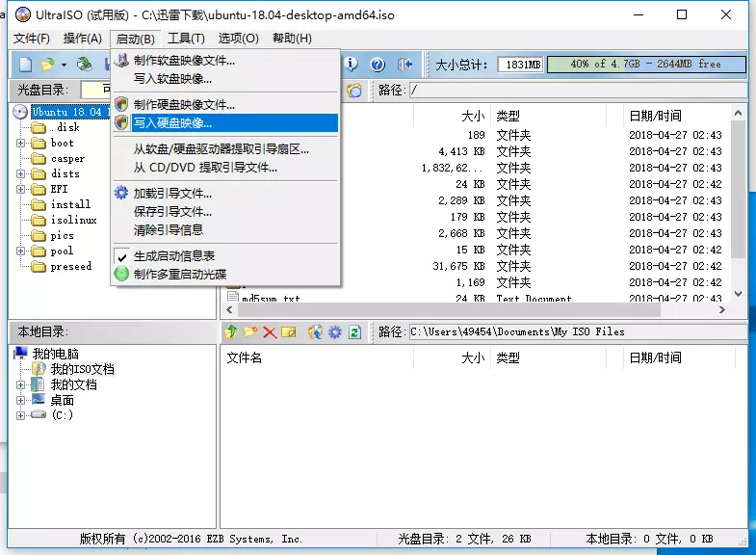Screen dimensions: 756x555
Task: Click the 我的电脑 computer icon
Action: (x=20, y=354)
